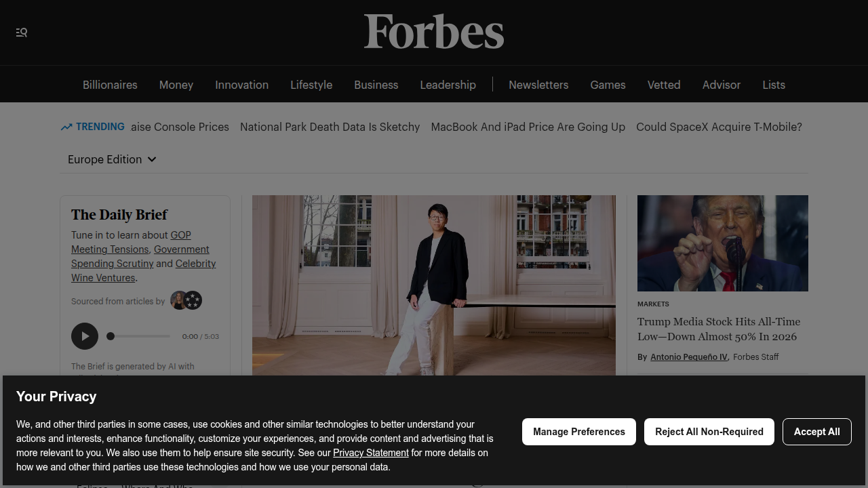The width and height of the screenshot is (868, 488).
Task: Open the featured story photo of the man
Action: 434,285
